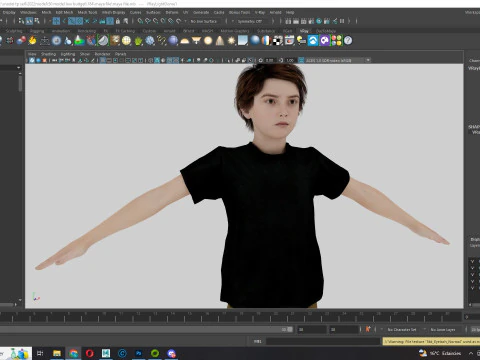
Task: Click the viewport exposure value field 0.00
Action: tap(270, 60)
